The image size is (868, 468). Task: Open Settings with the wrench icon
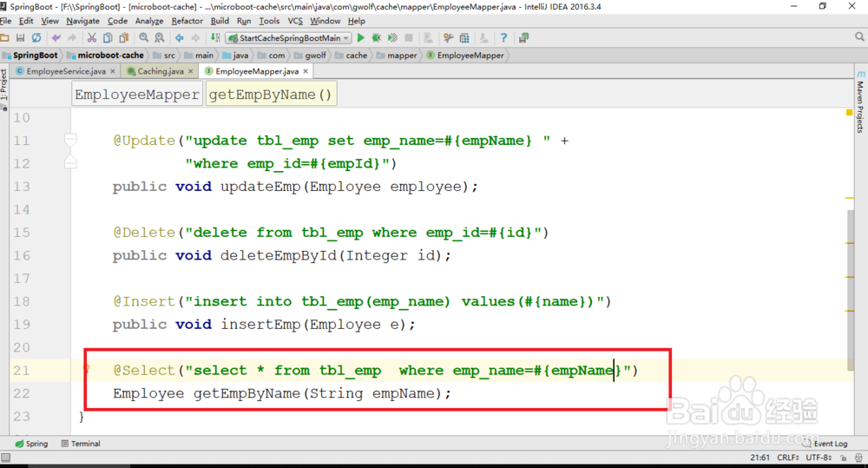click(449, 37)
